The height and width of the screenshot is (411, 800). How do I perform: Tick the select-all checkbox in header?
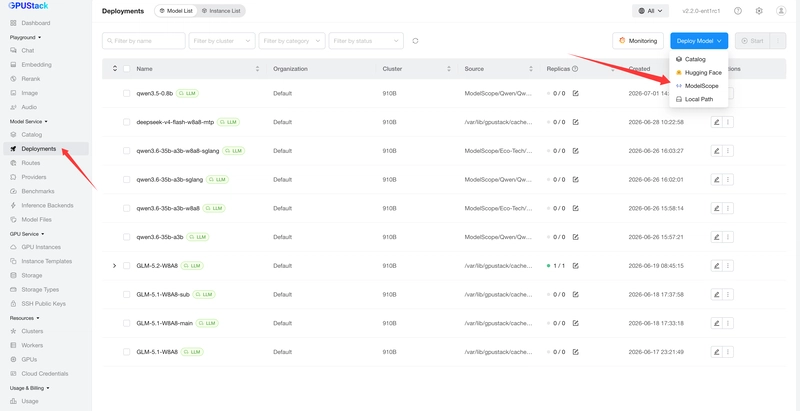point(127,69)
